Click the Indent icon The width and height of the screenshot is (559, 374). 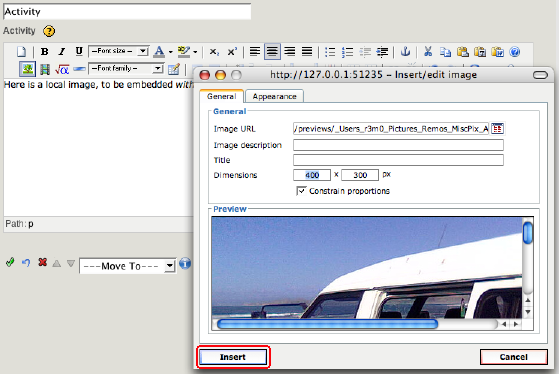[x=382, y=52]
